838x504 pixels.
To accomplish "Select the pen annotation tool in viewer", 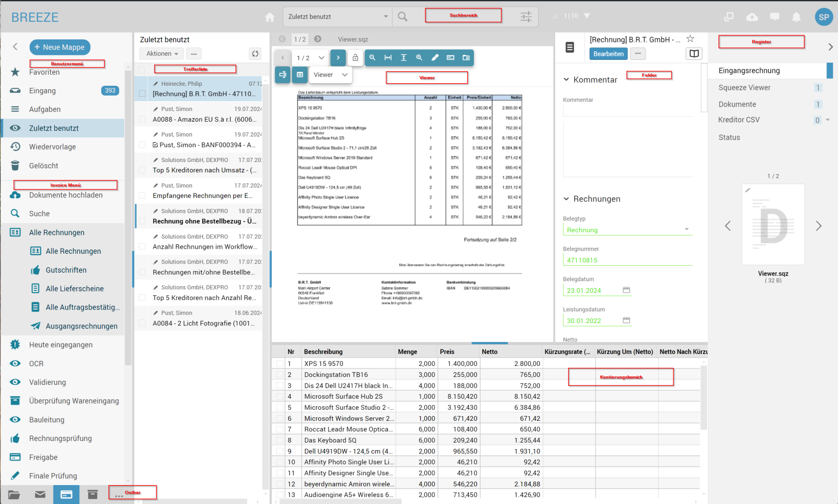I will pos(435,58).
